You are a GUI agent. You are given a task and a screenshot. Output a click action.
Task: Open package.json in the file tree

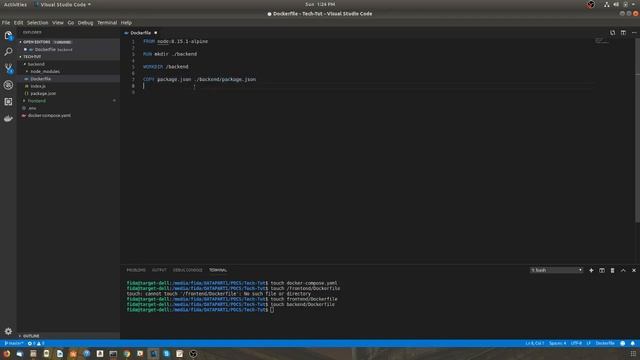click(43, 93)
